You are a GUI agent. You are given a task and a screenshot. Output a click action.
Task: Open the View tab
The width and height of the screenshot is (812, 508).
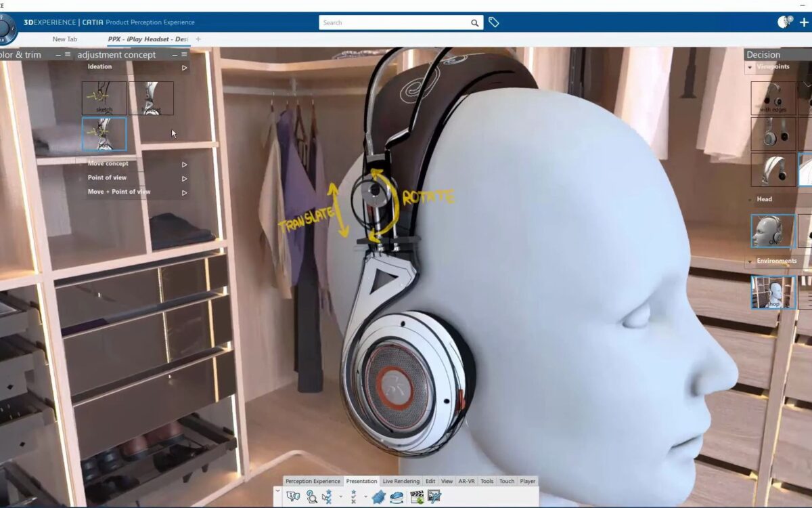[447, 481]
